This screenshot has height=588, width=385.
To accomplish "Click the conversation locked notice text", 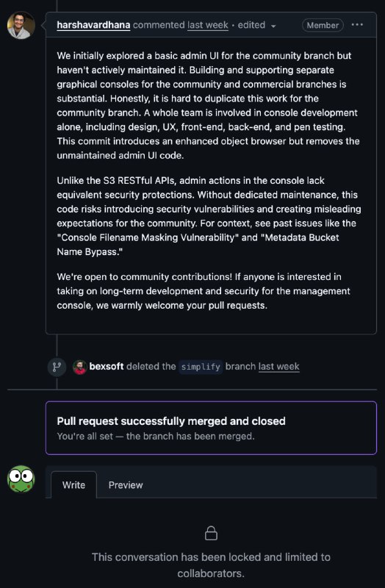I will (x=211, y=565).
